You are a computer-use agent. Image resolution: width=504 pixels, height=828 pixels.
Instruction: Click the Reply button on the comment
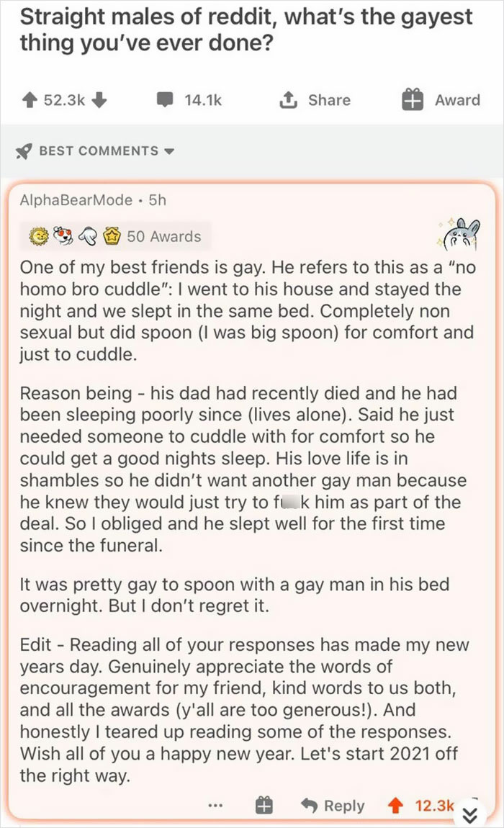(x=338, y=806)
